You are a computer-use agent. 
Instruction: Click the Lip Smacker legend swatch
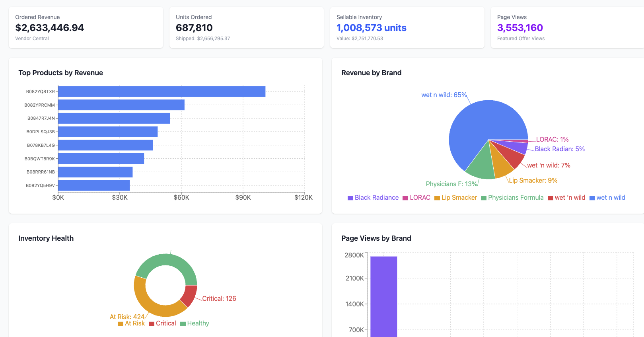click(437, 198)
